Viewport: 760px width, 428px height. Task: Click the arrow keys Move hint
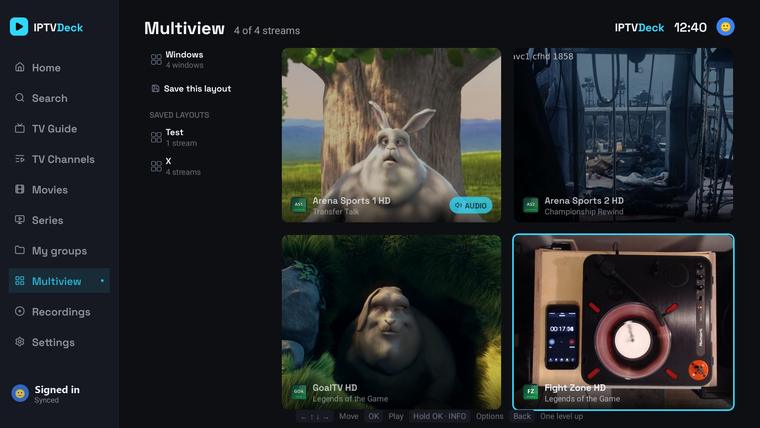tap(314, 416)
